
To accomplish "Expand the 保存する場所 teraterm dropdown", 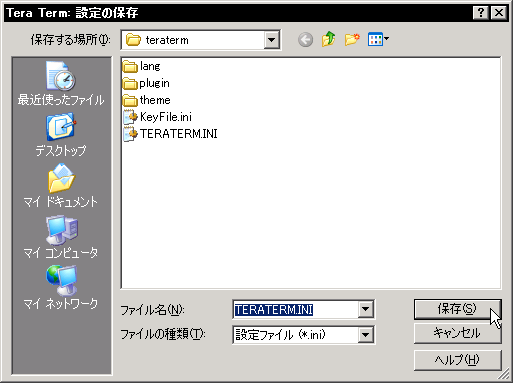I will (x=272, y=40).
